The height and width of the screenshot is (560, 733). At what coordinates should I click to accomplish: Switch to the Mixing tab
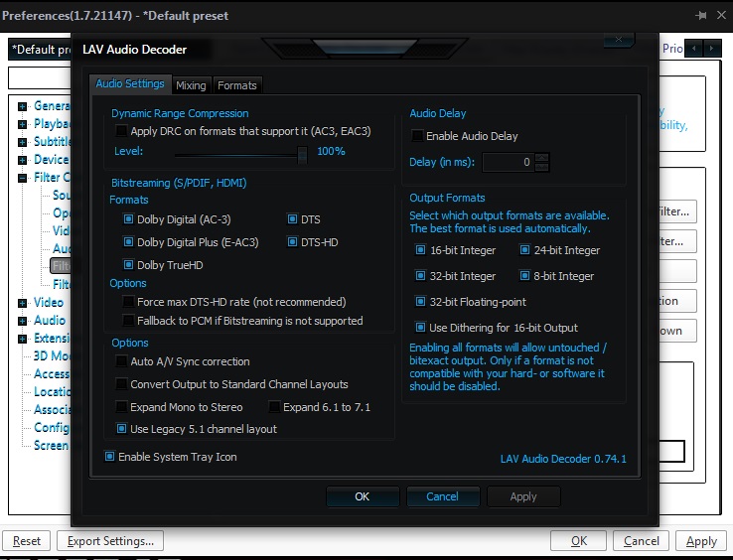[x=191, y=85]
